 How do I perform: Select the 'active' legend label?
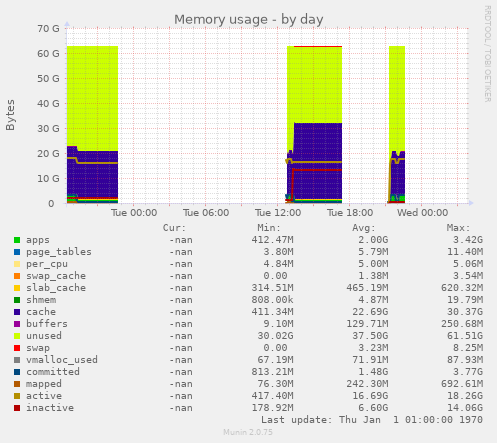(44, 396)
